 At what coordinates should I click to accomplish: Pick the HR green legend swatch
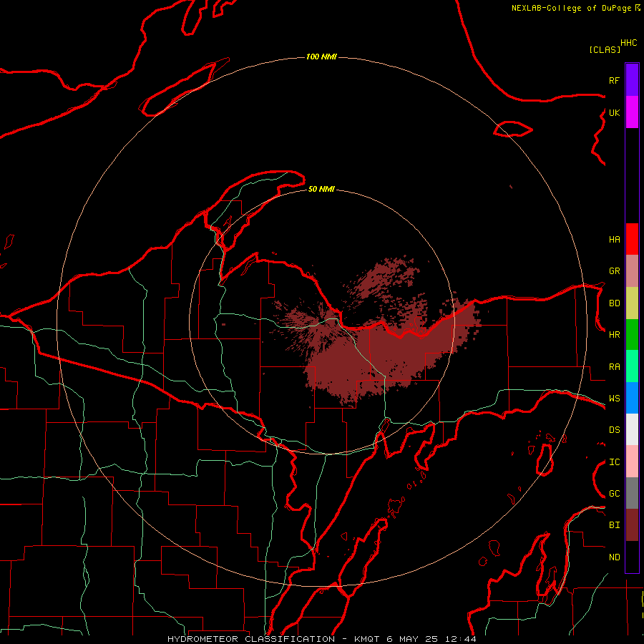tap(632, 335)
